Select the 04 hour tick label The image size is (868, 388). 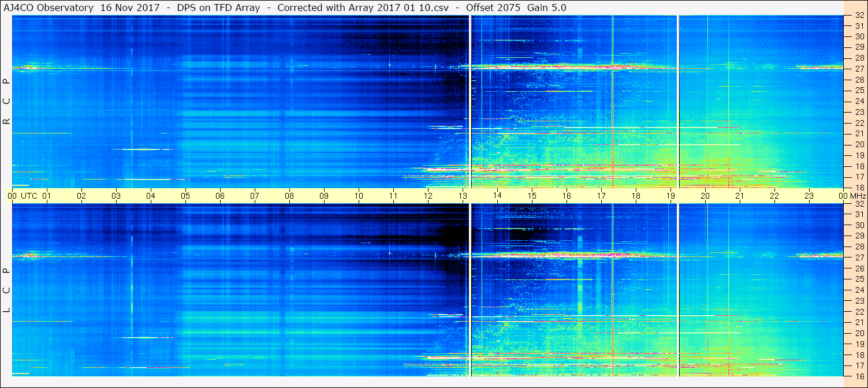click(151, 196)
